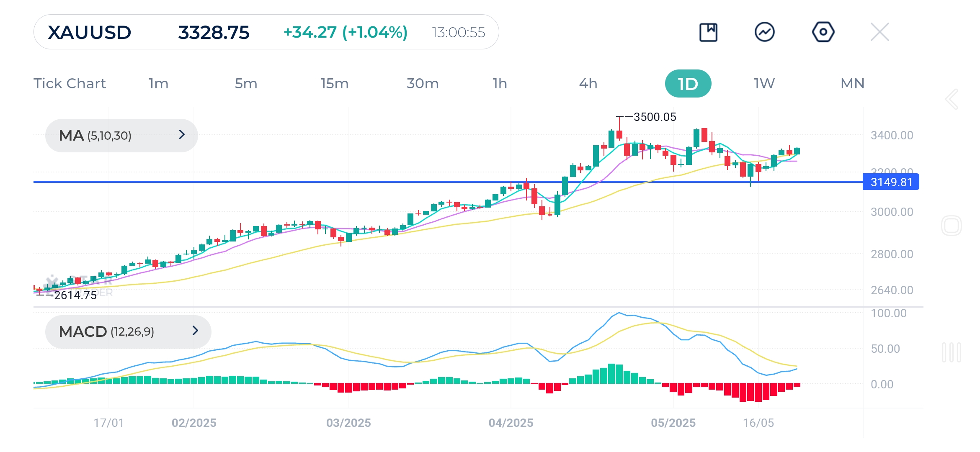Toggle the 1W weekly timeframe
Image resolution: width=980 pixels, height=452 pixels.
pyautogui.click(x=763, y=83)
